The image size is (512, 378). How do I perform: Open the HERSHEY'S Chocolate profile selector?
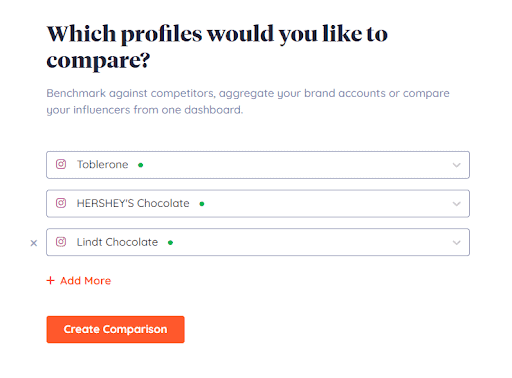tap(258, 204)
